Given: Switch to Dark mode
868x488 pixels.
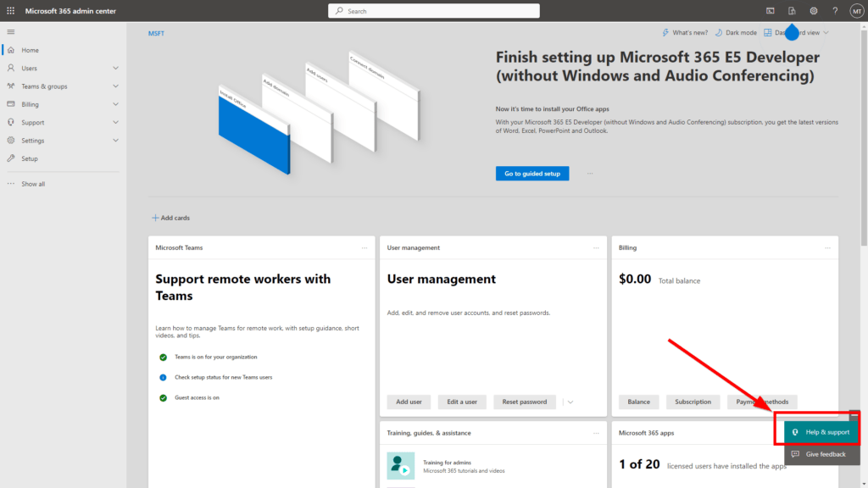Looking at the screenshot, I should click(x=734, y=32).
